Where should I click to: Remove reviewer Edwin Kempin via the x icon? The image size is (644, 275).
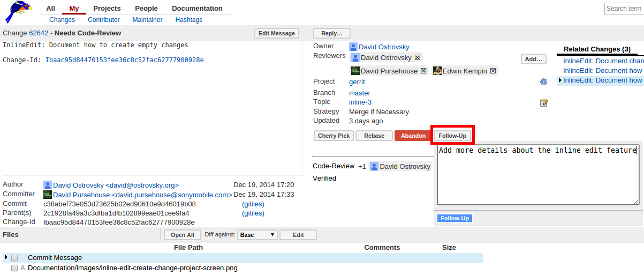coord(493,71)
